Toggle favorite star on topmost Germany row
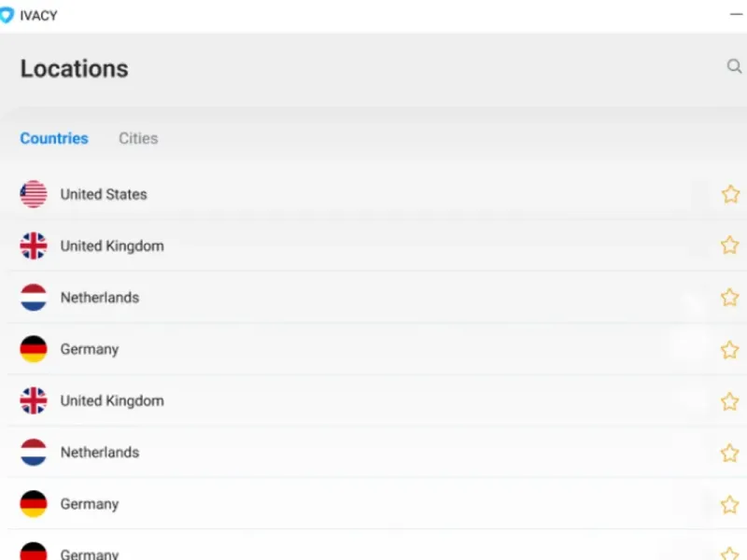 tap(730, 350)
